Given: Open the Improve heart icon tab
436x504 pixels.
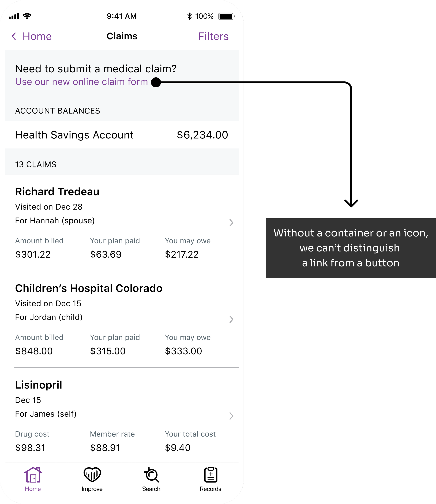Looking at the screenshot, I should [92, 475].
